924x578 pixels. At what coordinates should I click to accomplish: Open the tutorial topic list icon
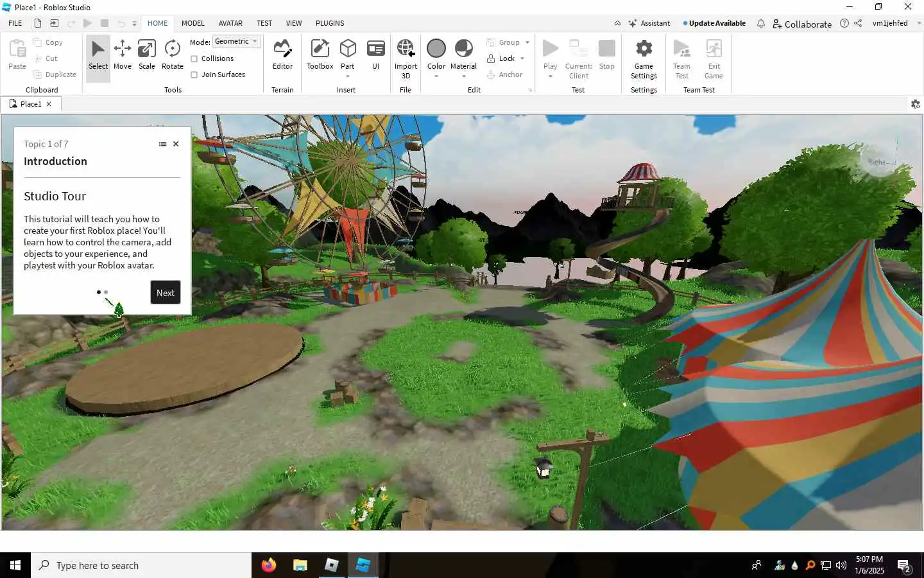(162, 144)
